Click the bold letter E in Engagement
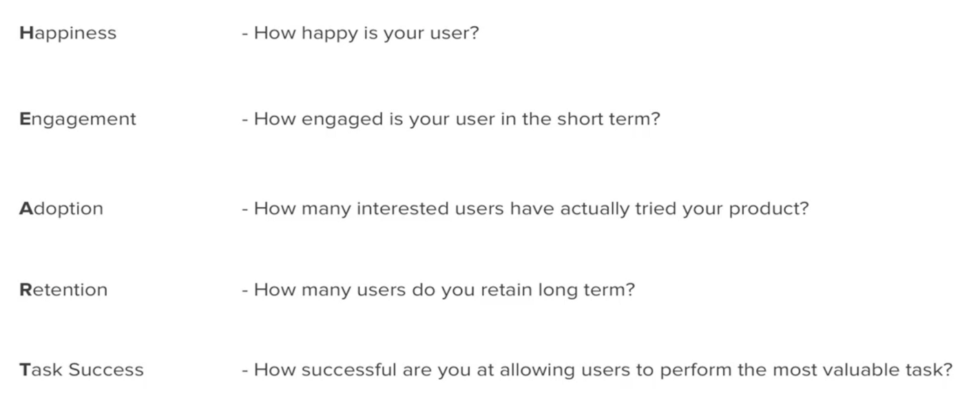The width and height of the screenshot is (980, 406). [x=25, y=119]
